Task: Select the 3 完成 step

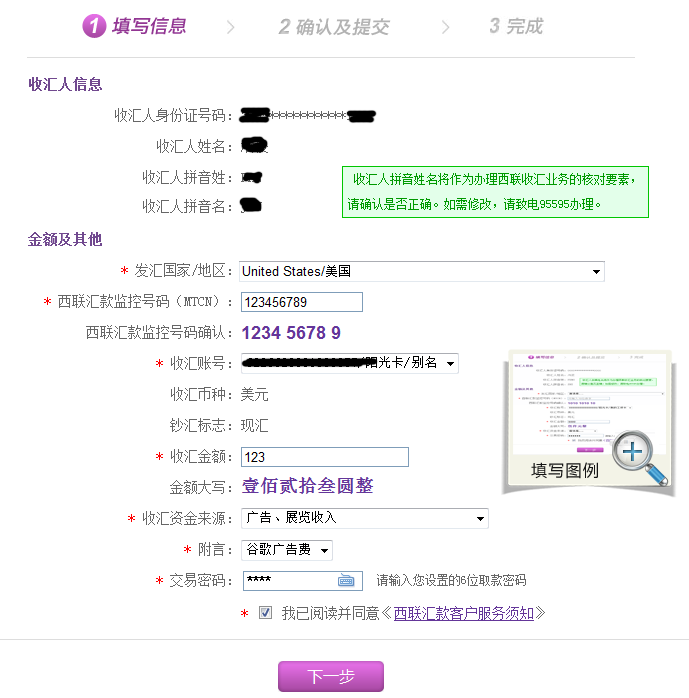Action: [516, 27]
